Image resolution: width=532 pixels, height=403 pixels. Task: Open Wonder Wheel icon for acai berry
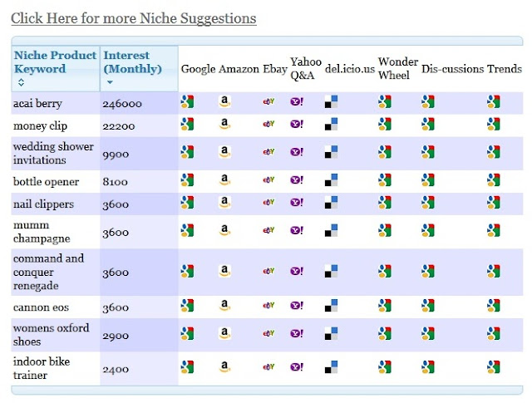pos(385,101)
